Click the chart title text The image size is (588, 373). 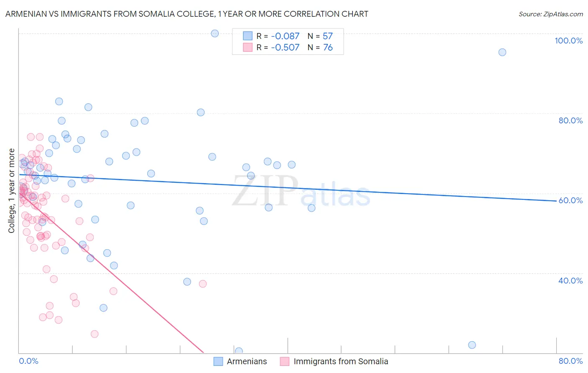[x=187, y=14]
